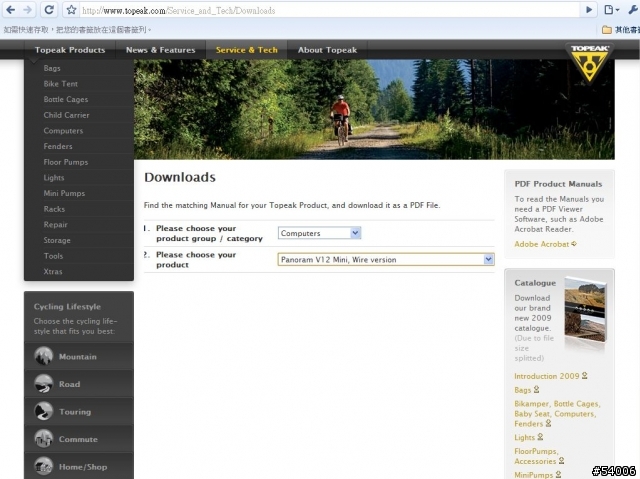The width and height of the screenshot is (640, 479).
Task: Click download icon beside Bags catalogue
Action: click(x=536, y=390)
